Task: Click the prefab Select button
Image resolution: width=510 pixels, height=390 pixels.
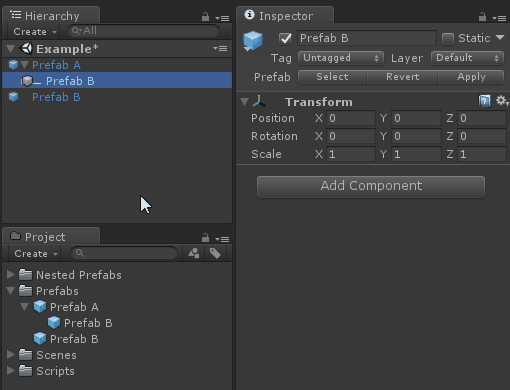Action: pyautogui.click(x=332, y=77)
